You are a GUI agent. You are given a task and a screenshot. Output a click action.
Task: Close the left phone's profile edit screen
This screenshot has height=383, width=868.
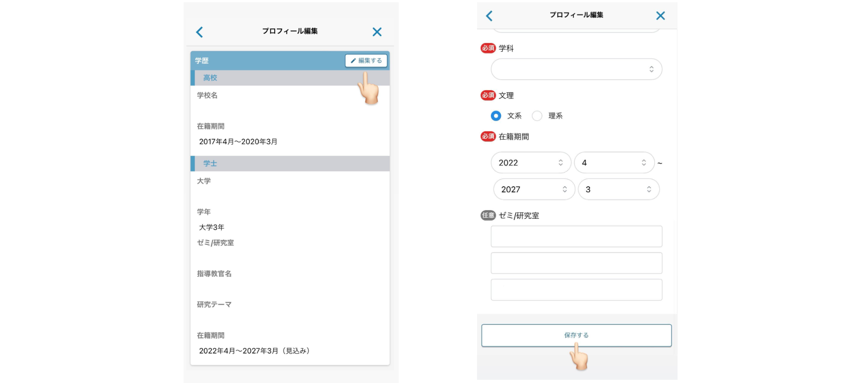click(x=377, y=32)
